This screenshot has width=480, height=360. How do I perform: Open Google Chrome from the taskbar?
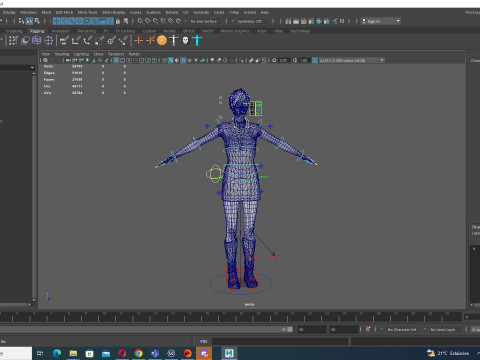139,353
